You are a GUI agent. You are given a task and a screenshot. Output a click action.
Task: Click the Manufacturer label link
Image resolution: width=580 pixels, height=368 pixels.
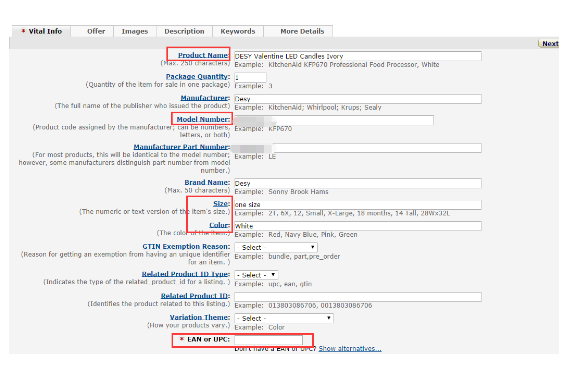tap(205, 98)
